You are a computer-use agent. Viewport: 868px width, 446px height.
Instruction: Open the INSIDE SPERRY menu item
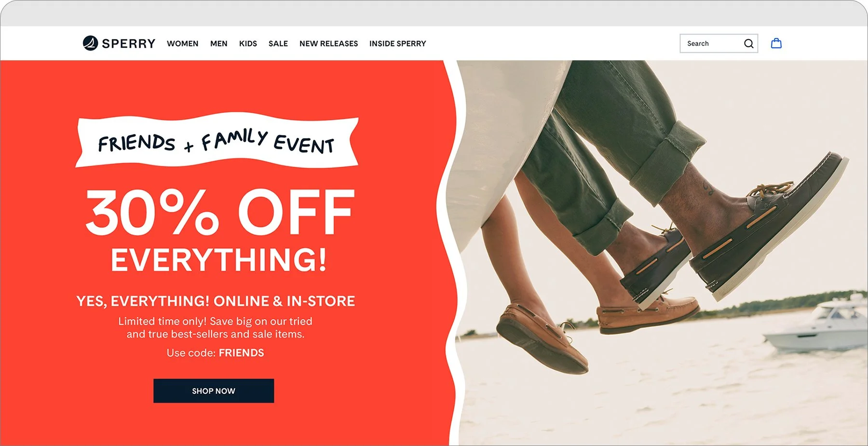(398, 43)
